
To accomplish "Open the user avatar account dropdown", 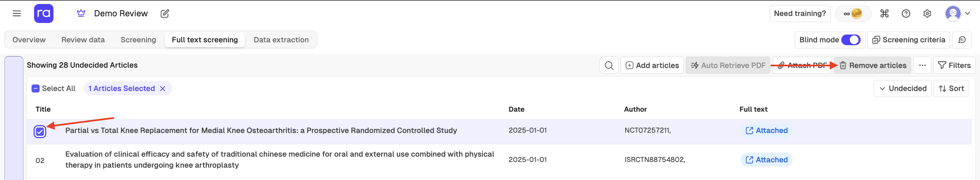I will tap(958, 14).
